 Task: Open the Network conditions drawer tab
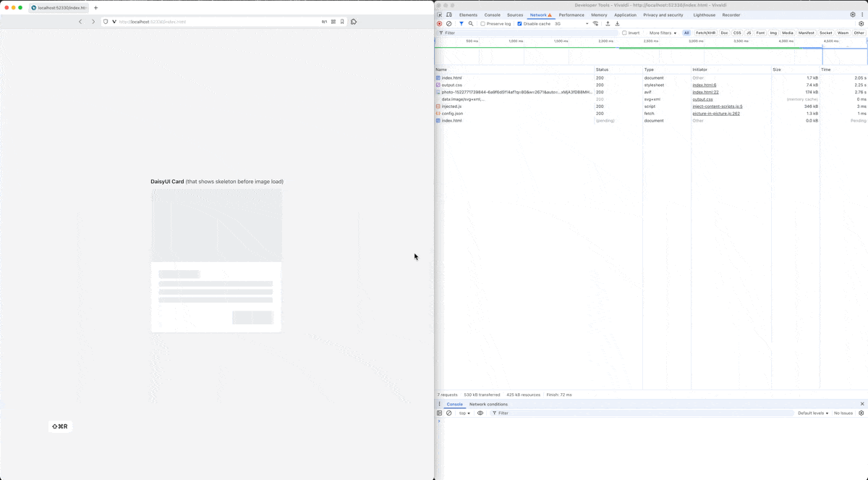coord(488,404)
